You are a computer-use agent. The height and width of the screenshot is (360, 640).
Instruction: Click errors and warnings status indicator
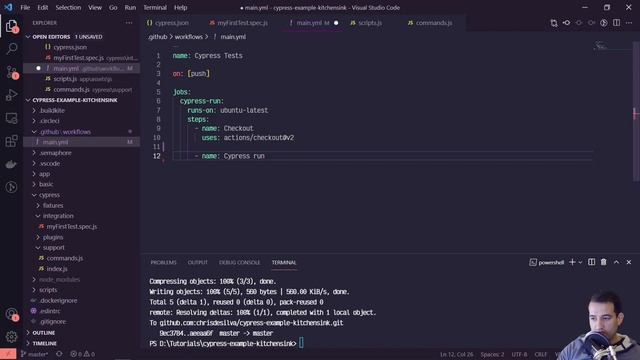coord(82,354)
